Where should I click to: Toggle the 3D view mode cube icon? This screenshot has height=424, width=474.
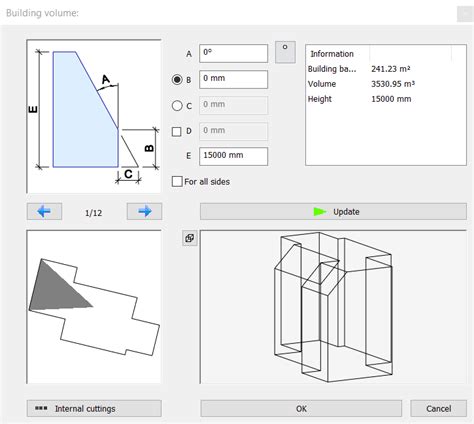point(190,238)
